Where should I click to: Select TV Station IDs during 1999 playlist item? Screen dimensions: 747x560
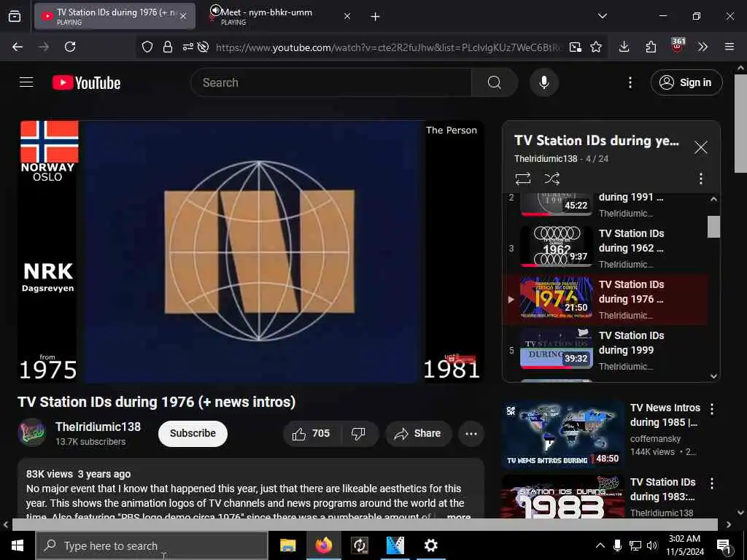point(605,351)
